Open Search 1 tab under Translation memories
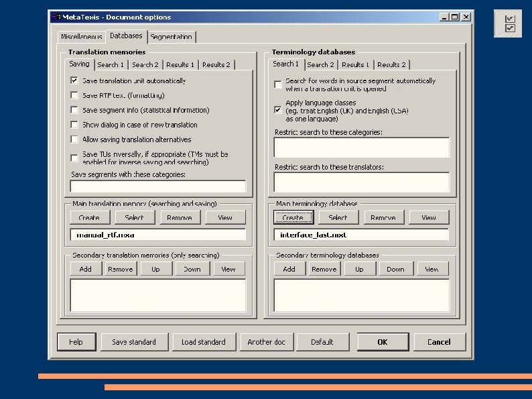 pos(111,65)
